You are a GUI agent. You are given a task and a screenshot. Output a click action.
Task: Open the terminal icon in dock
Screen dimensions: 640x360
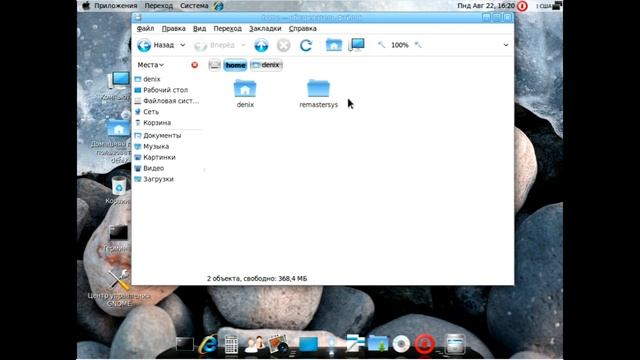pos(184,344)
